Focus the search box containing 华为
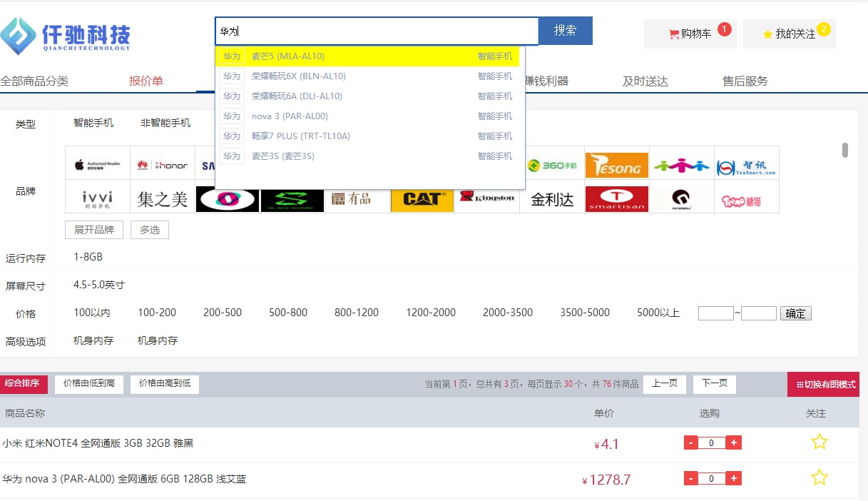This screenshot has height=501, width=868. (x=377, y=31)
